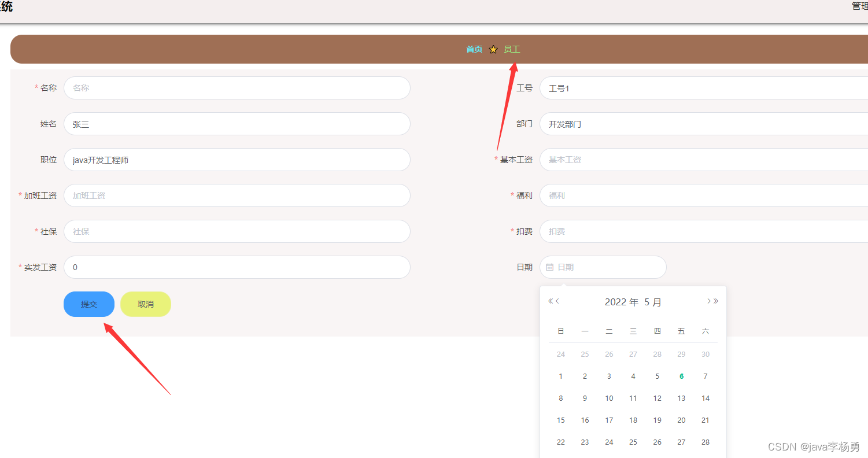Click the 姓名 field containing 张三
868x458 pixels.
pos(237,124)
